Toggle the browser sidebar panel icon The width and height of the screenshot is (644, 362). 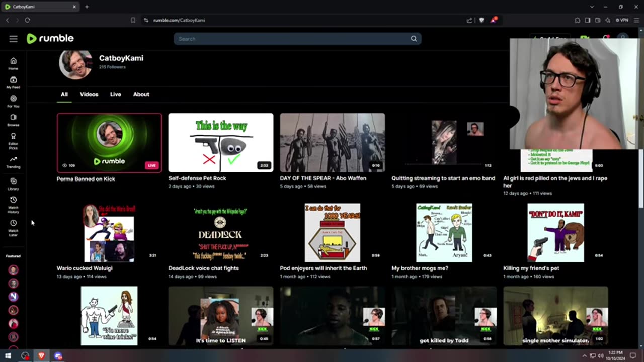point(587,20)
